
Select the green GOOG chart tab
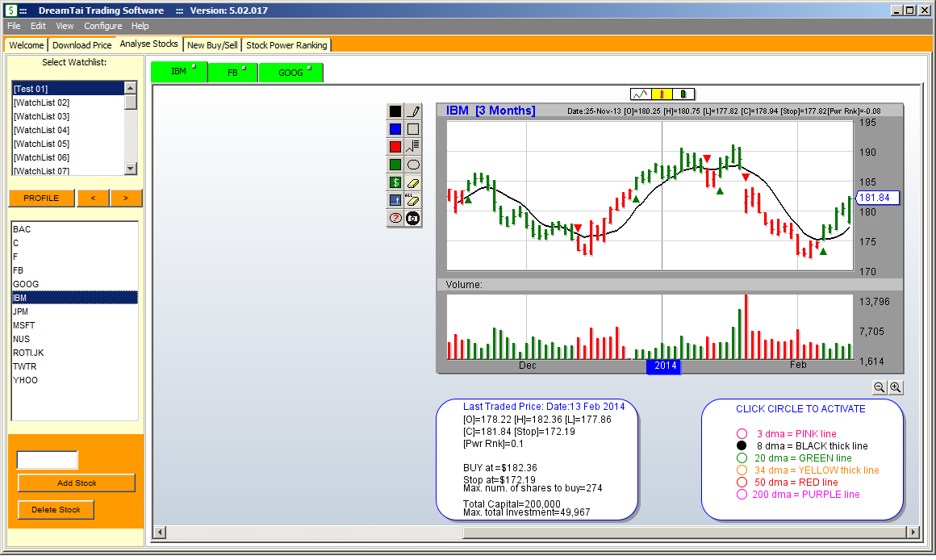(x=290, y=73)
